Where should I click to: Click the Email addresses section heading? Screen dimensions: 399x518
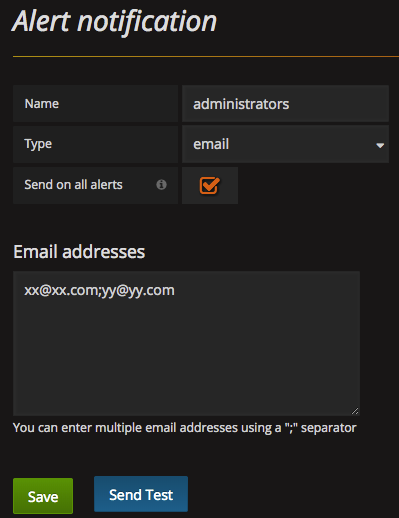(79, 252)
